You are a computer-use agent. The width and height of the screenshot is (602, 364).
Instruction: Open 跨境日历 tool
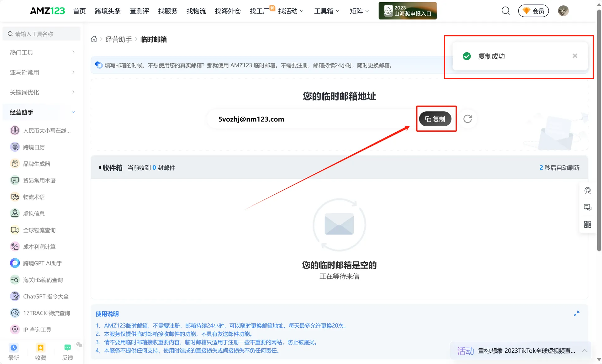pyautogui.click(x=28, y=147)
